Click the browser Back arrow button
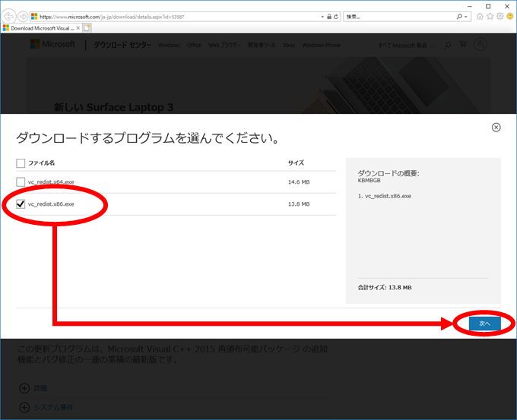Screen dimensions: 517x420 click(x=9, y=16)
